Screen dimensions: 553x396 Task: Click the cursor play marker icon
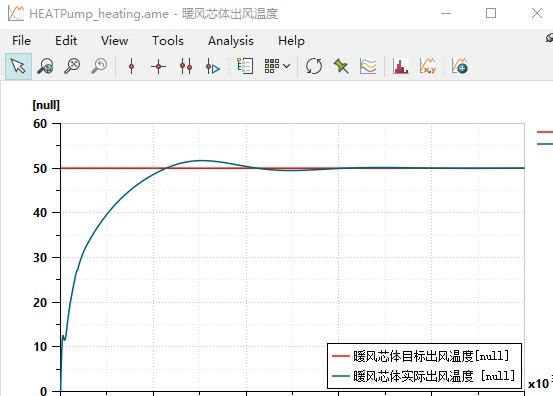tap(213, 66)
